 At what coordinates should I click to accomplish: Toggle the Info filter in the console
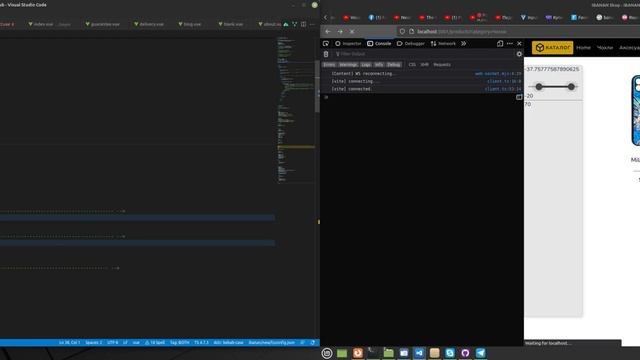click(x=379, y=64)
